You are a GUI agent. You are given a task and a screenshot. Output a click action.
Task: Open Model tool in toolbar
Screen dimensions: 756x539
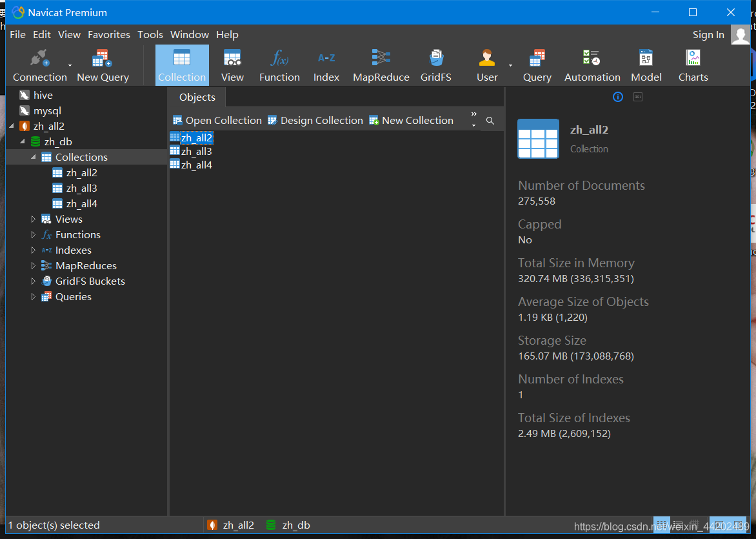pyautogui.click(x=646, y=66)
